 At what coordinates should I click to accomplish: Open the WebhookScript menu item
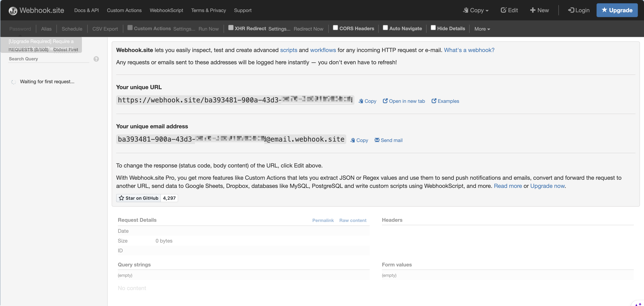(x=166, y=10)
